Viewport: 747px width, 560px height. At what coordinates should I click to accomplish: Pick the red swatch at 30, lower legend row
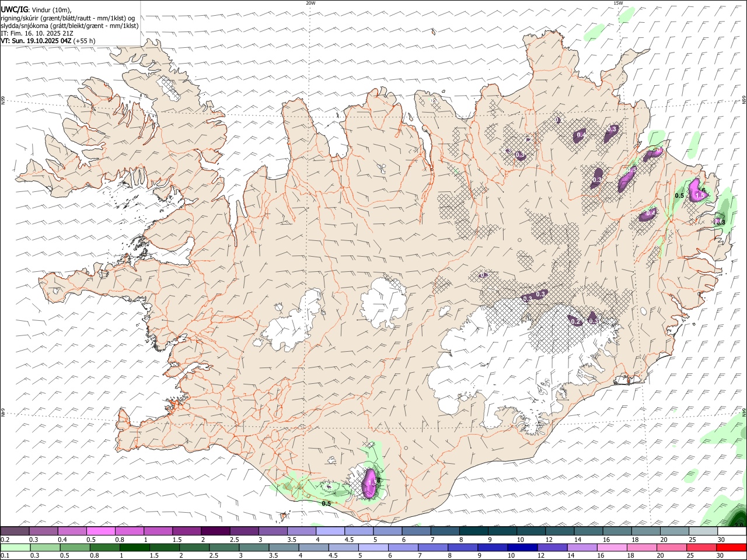(732, 547)
